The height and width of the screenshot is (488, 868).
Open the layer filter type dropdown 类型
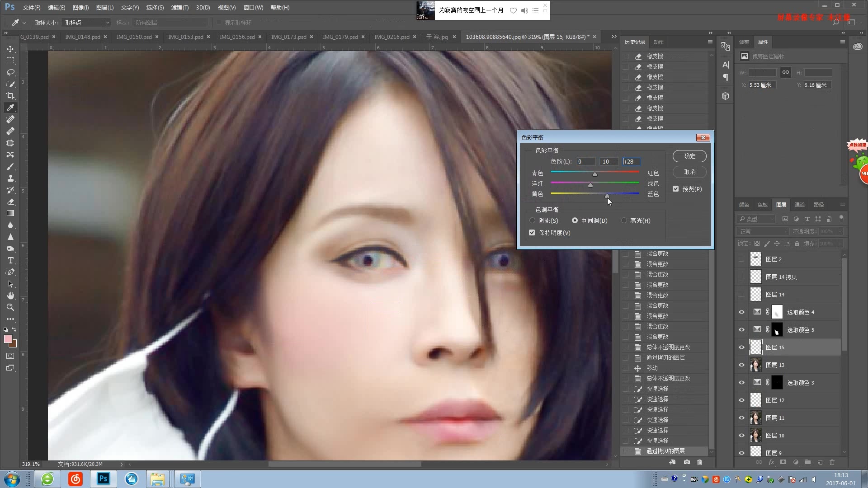click(x=756, y=219)
